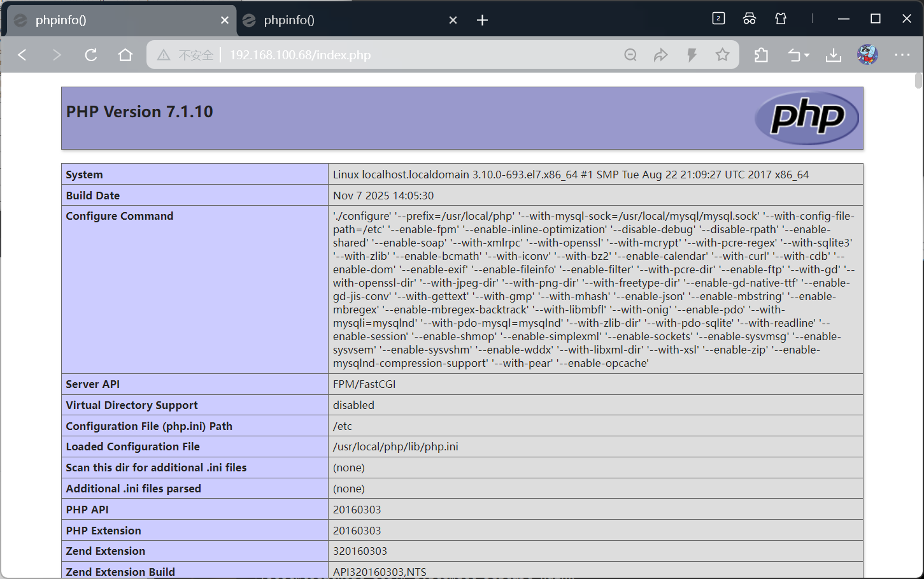The width and height of the screenshot is (924, 579).
Task: Close the first phpinfo() tab
Action: click(x=224, y=20)
